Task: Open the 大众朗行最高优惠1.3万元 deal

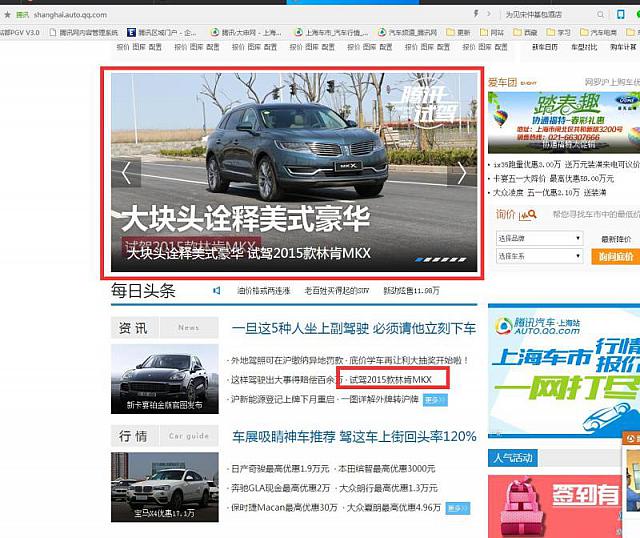Action: point(388,488)
